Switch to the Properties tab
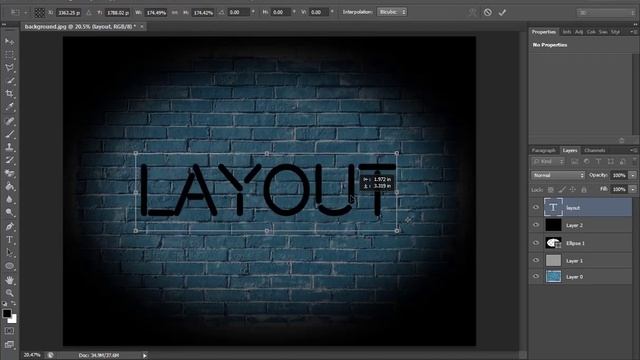This screenshot has height=360, width=640. click(x=544, y=32)
